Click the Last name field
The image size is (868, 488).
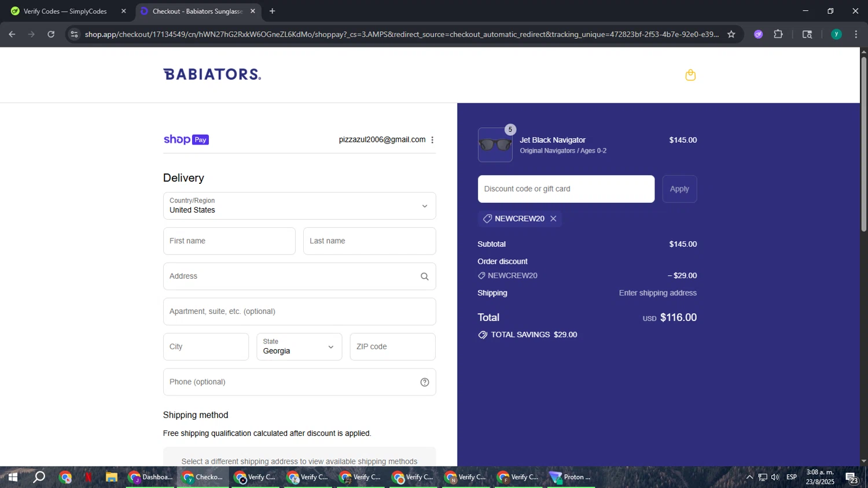pos(369,241)
